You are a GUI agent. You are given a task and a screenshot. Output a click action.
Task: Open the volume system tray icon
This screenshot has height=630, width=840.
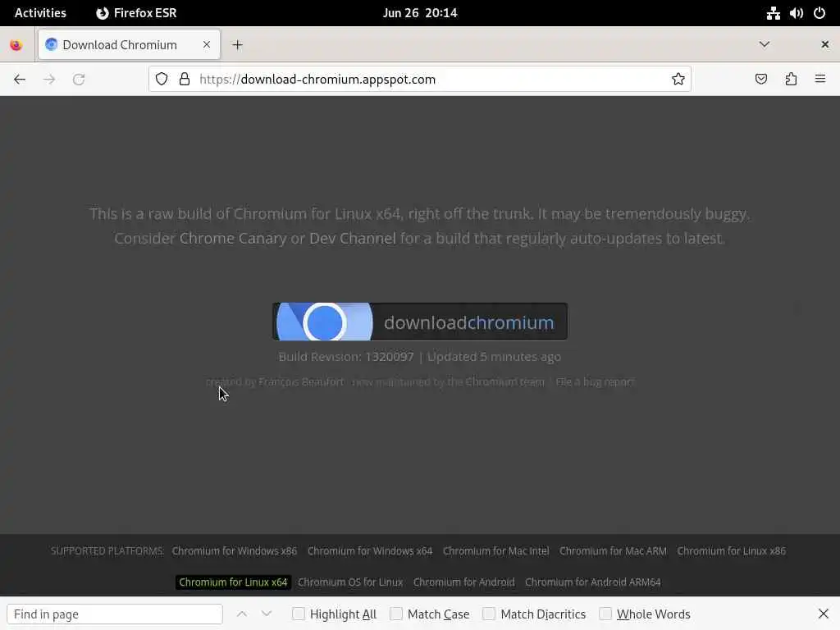796,13
